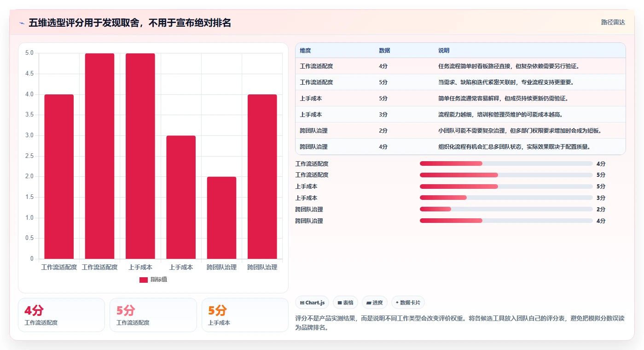Screen dimensions: 644x350
Task: Click the 上手成本 3分 progress bar
Action: pos(506,198)
